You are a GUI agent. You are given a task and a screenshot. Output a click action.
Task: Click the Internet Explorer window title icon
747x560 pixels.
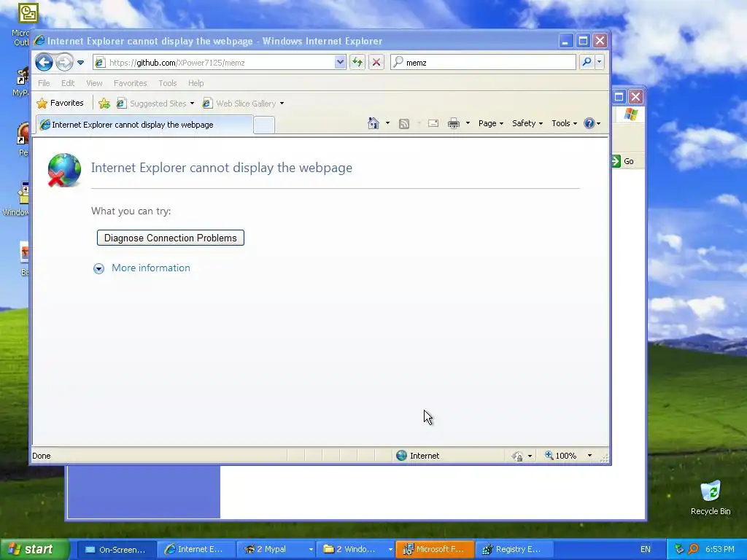pos(40,41)
